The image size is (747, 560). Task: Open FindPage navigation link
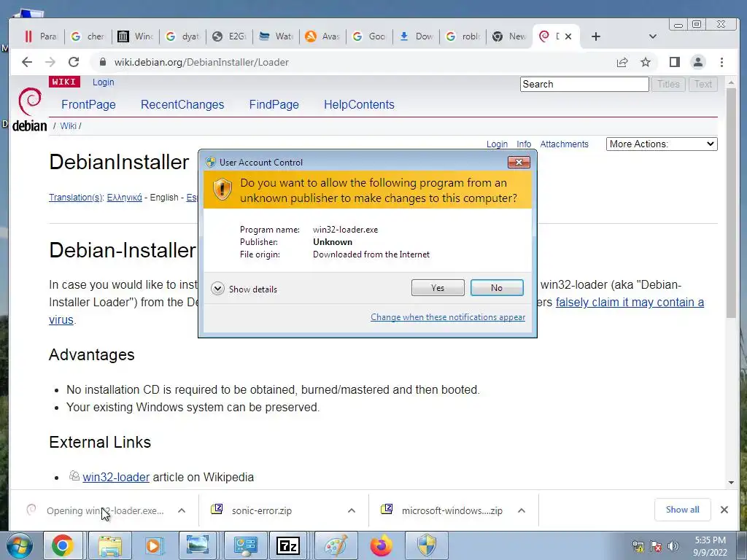[274, 105]
